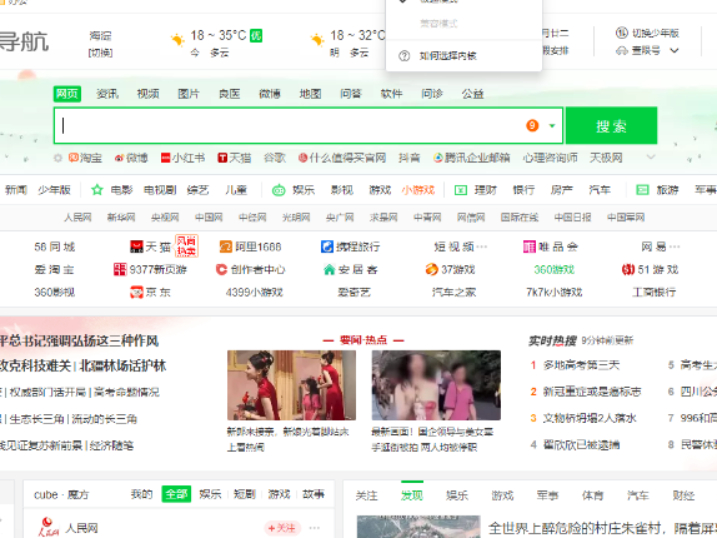This screenshot has height=538, width=717.
Task: Select the 网页 search tab
Action: pyautogui.click(x=67, y=94)
